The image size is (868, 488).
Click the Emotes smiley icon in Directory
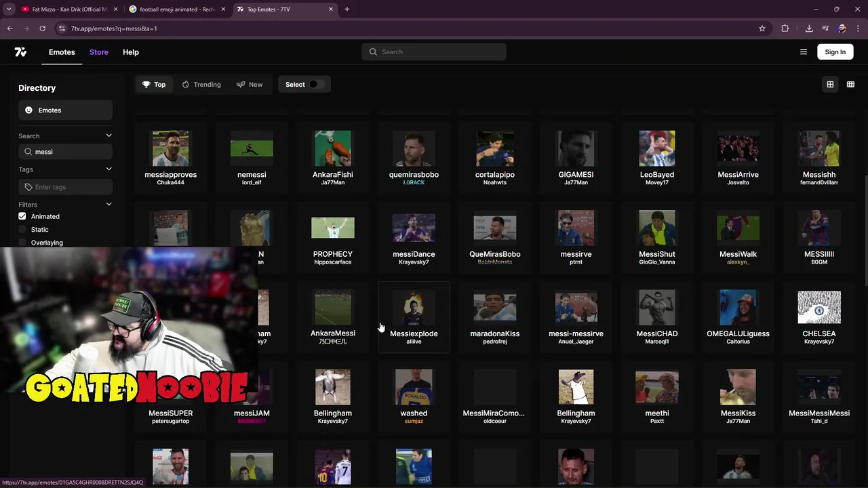pos(28,110)
